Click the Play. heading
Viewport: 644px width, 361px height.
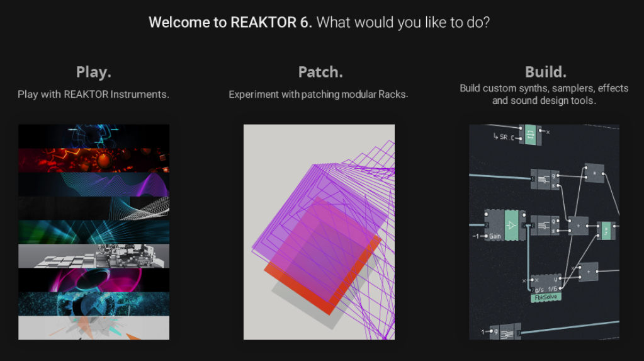click(94, 72)
